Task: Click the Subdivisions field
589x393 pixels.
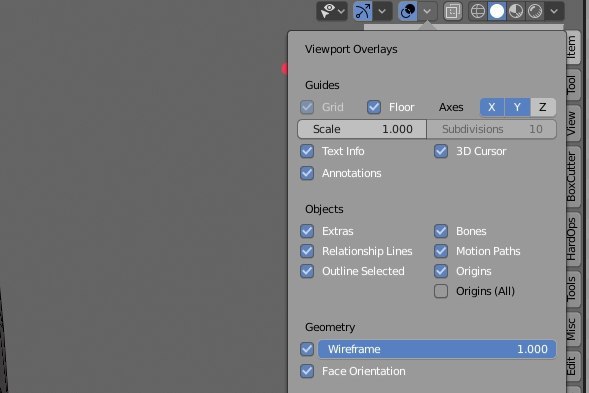Action: [x=492, y=129]
